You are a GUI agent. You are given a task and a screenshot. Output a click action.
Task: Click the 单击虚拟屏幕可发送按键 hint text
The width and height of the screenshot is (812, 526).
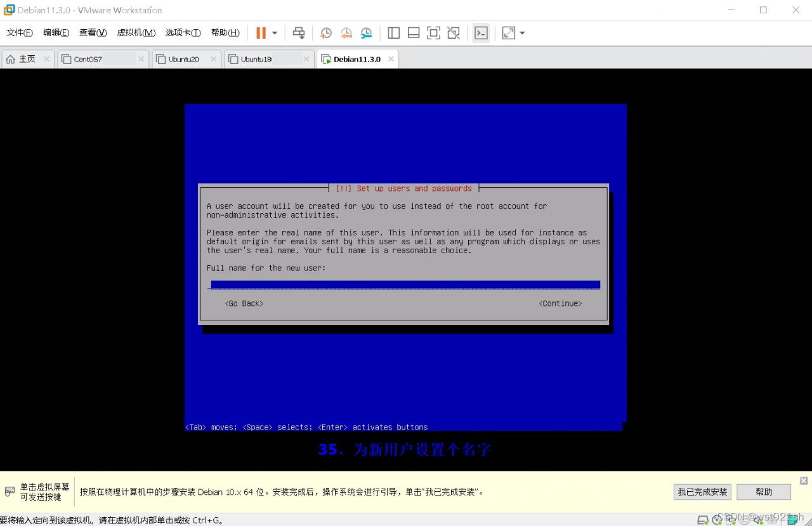(x=44, y=492)
